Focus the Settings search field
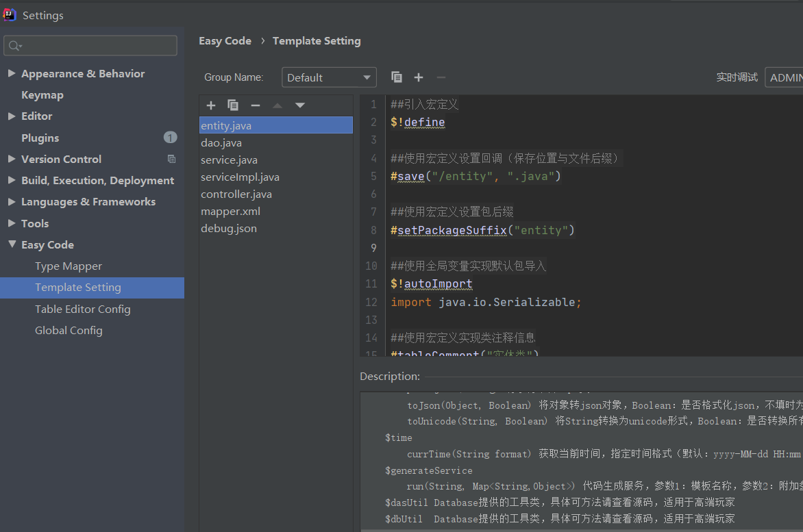Viewport: 803px width, 532px height. tap(90, 45)
